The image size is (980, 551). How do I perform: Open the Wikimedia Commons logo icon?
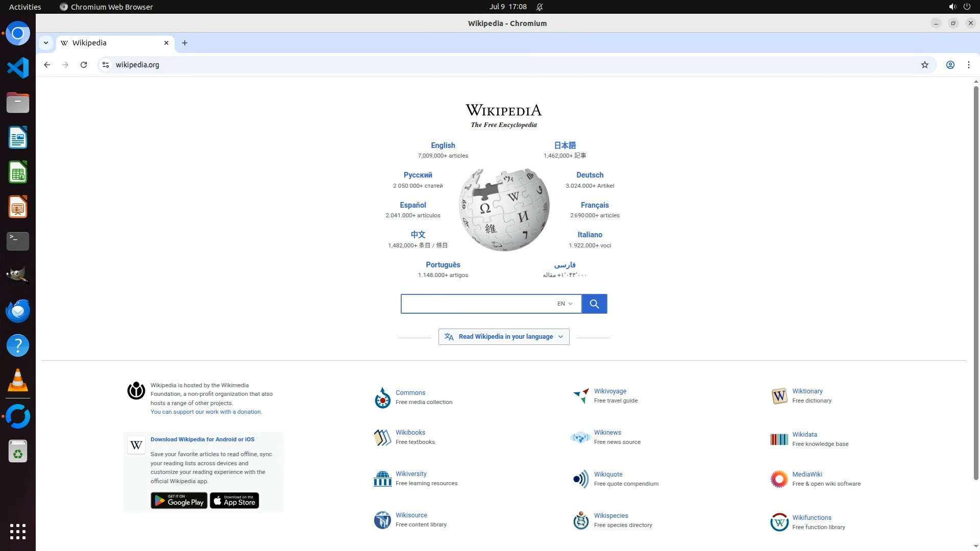[382, 397]
